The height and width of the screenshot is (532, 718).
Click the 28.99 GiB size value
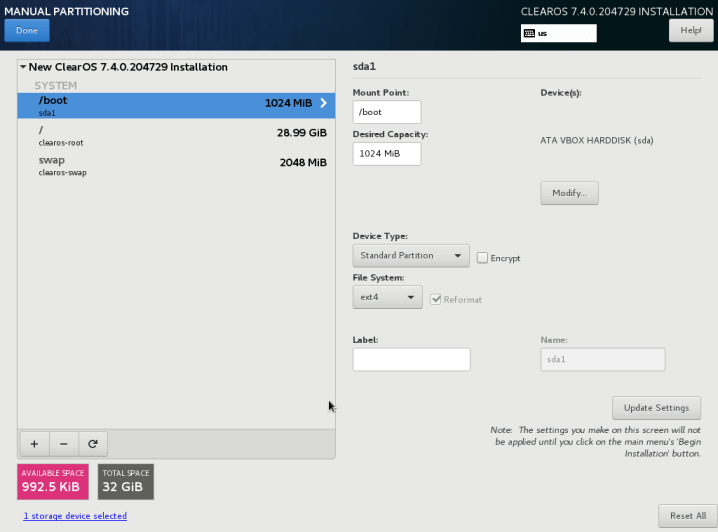(x=302, y=133)
